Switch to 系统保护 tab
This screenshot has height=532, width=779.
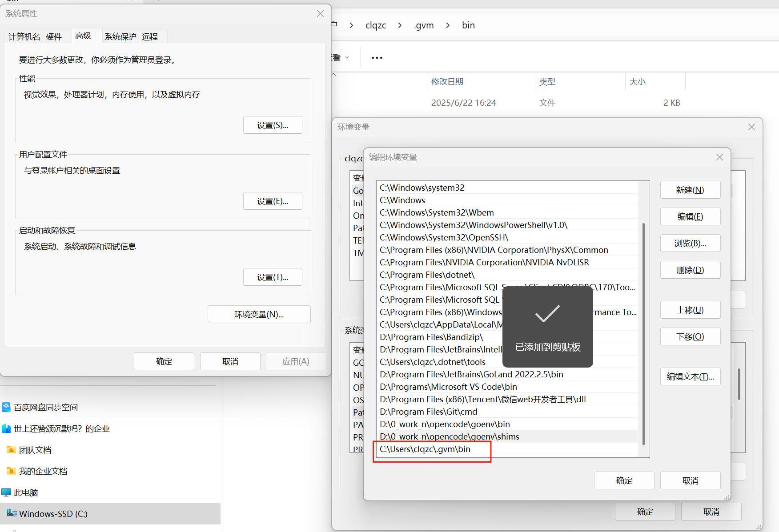[120, 36]
